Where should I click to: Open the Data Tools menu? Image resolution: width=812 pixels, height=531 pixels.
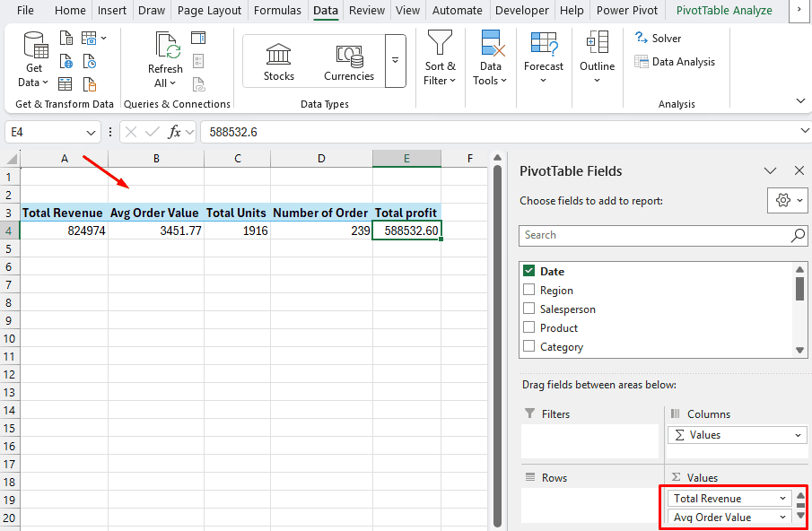tap(490, 58)
